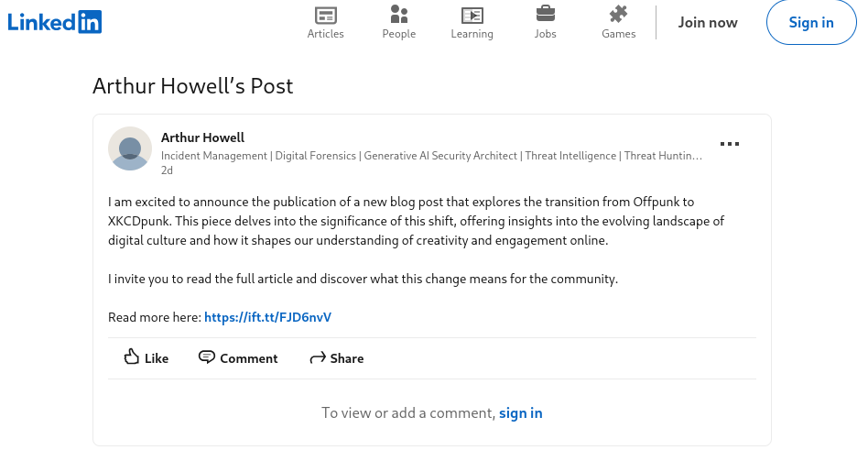This screenshot has width=868, height=461.
Task: Click the Join now button
Action: pos(708,23)
